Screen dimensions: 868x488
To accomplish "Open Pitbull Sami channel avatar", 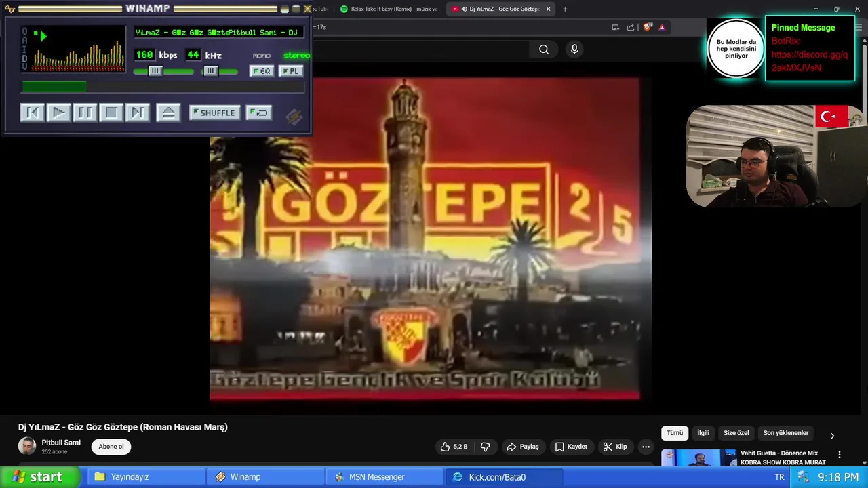I will click(27, 446).
